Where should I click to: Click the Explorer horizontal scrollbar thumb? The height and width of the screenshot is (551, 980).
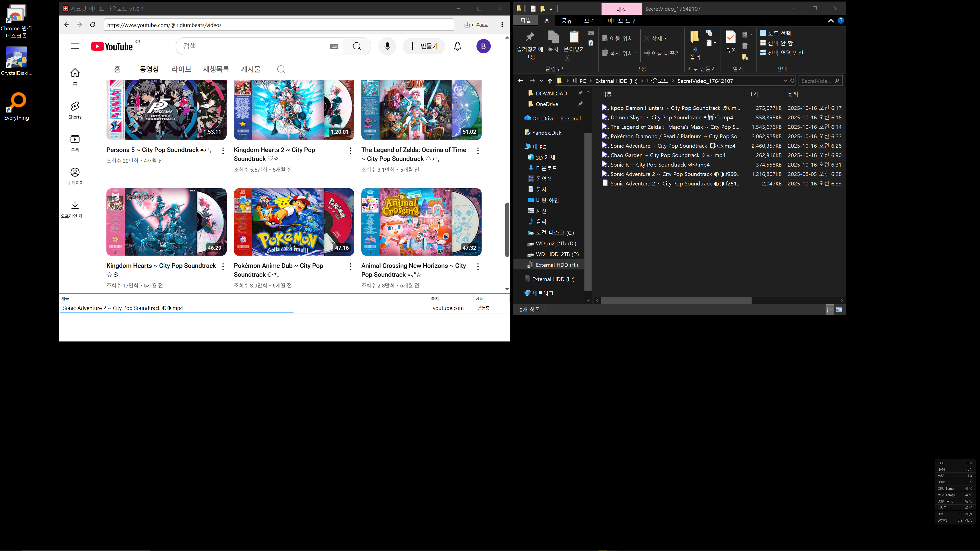click(x=676, y=300)
